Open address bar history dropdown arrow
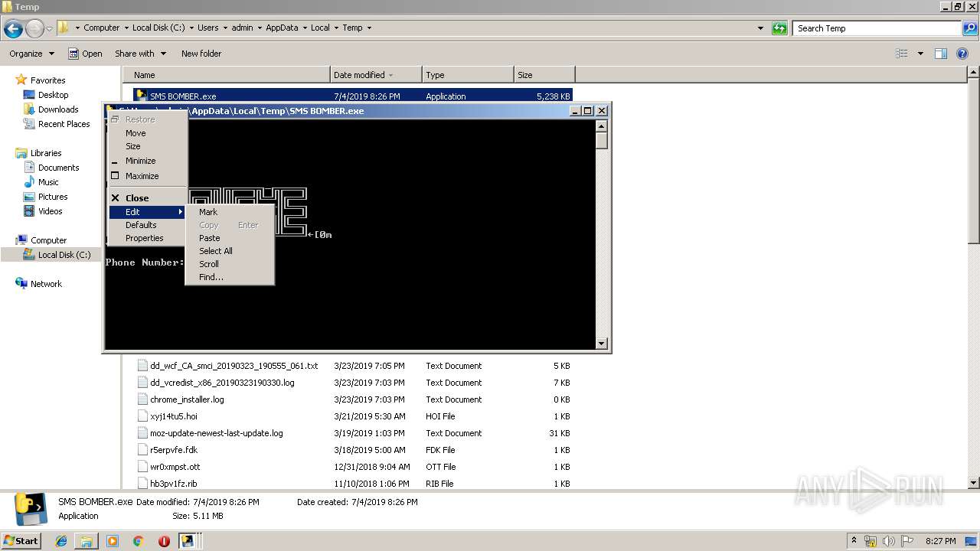 (x=760, y=28)
